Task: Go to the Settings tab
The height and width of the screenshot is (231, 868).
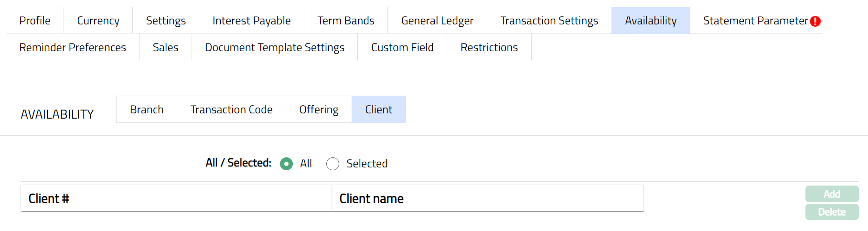Action: pos(166,21)
